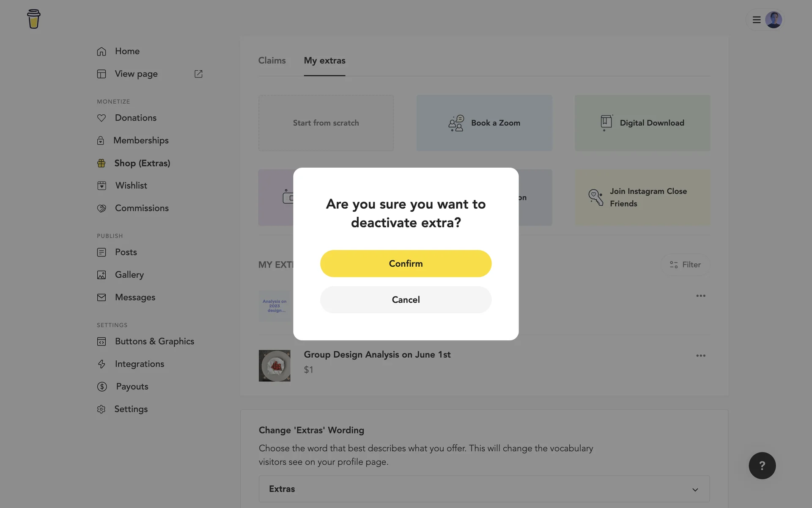Click the Buy Me a Coffee cup logo
Screen dimensions: 812x508
33,19
